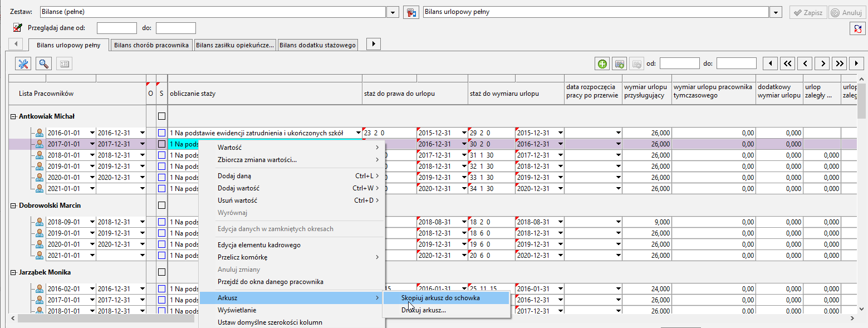Click the magnifying glass search icon
The width and height of the screenshot is (868, 328).
(44, 63)
